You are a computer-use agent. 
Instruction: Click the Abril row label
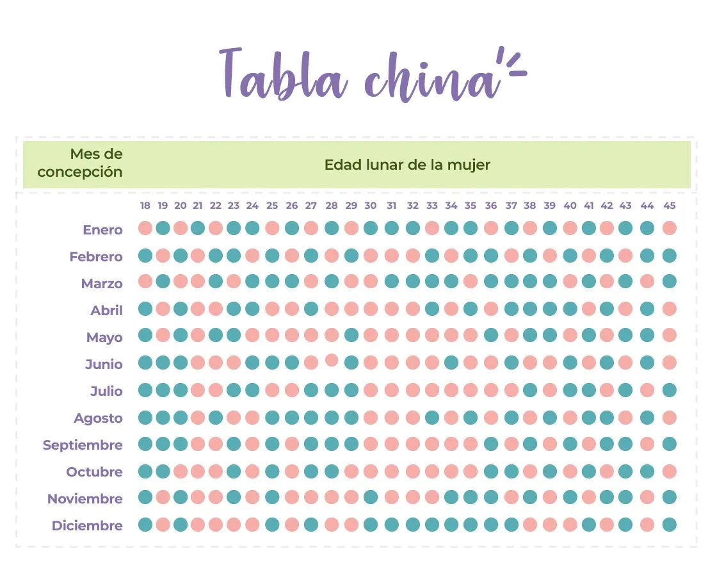tap(106, 310)
